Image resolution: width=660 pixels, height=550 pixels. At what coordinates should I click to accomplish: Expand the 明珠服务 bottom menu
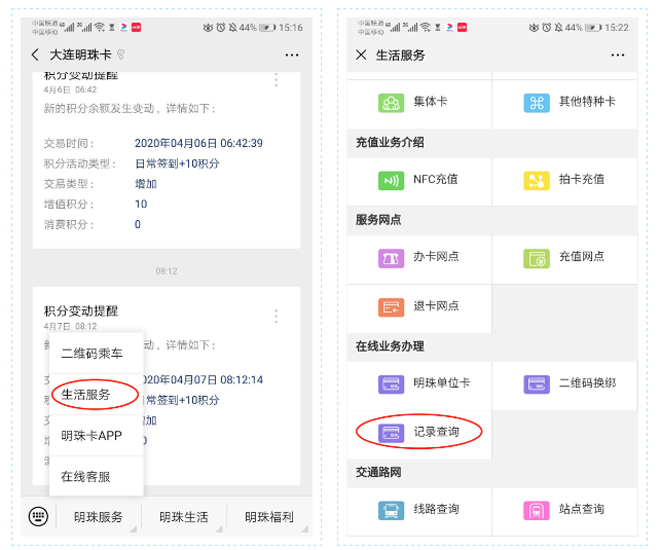click(x=99, y=517)
